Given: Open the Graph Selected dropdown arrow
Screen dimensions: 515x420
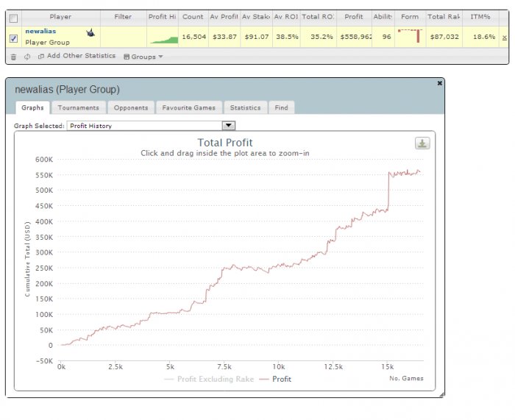Looking at the screenshot, I should pos(229,126).
